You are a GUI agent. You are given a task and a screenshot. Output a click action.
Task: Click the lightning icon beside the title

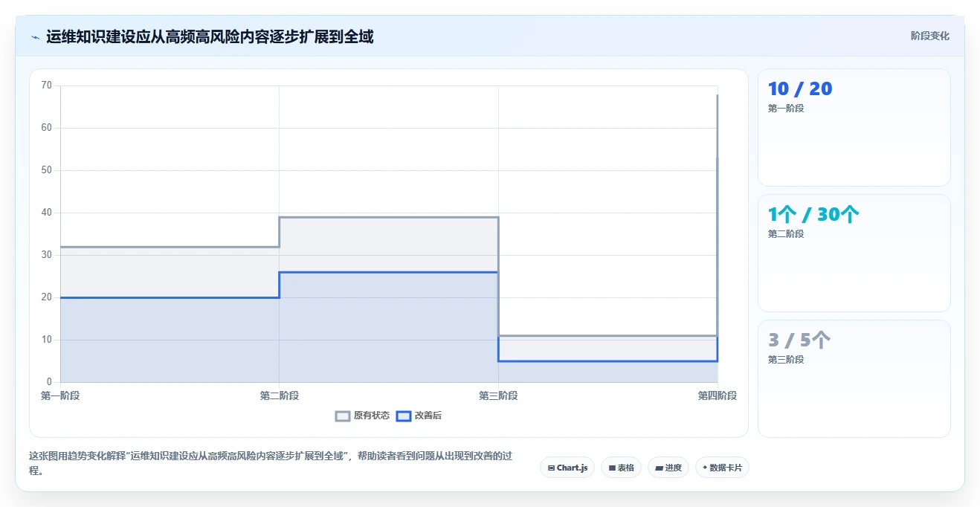point(35,36)
